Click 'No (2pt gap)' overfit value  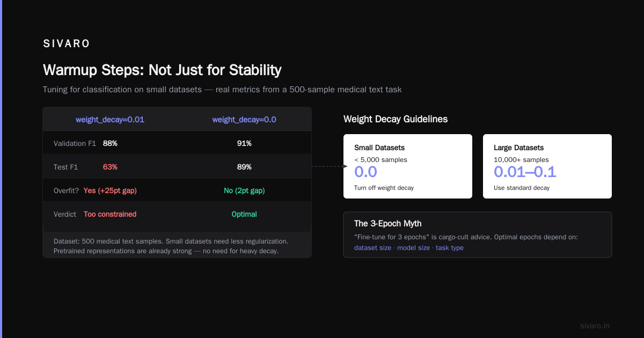point(244,190)
